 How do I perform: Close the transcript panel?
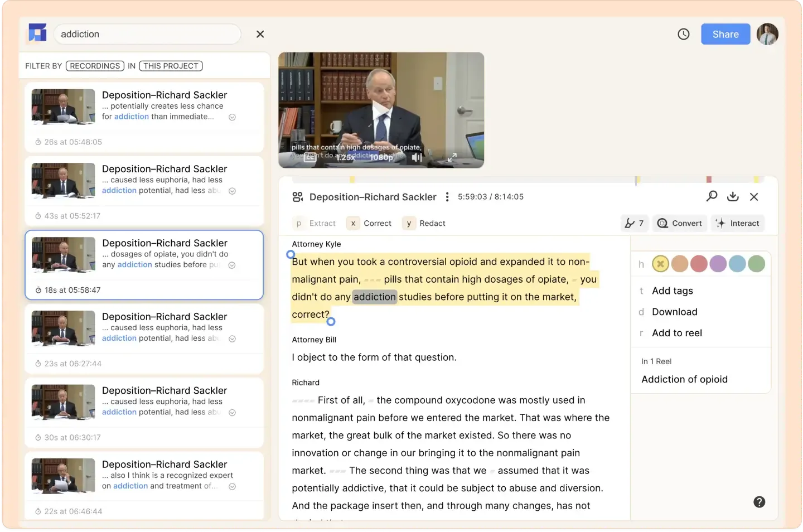(x=754, y=196)
